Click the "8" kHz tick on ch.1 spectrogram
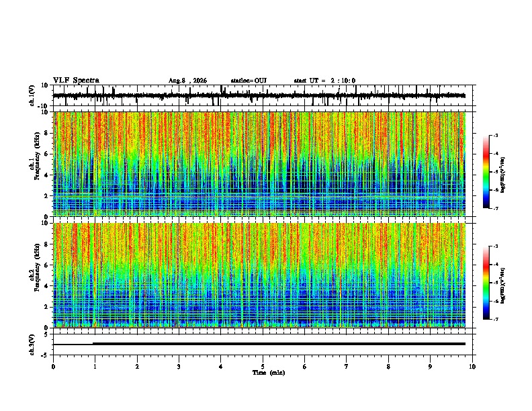This screenshot has height=411, width=532. (x=46, y=133)
